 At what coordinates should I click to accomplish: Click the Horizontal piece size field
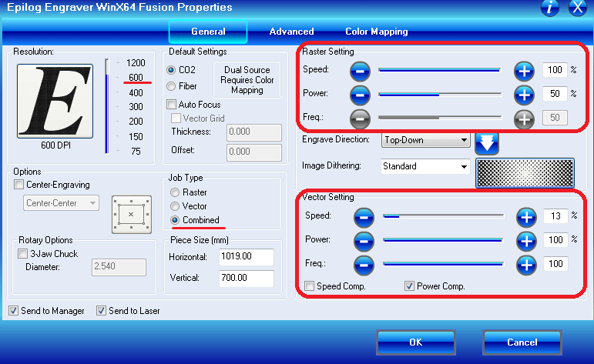click(x=247, y=257)
